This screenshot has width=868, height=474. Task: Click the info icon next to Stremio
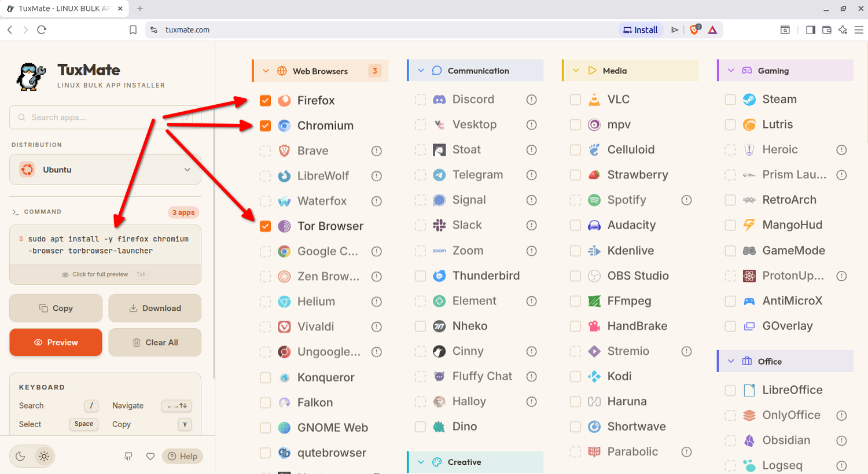(x=686, y=351)
